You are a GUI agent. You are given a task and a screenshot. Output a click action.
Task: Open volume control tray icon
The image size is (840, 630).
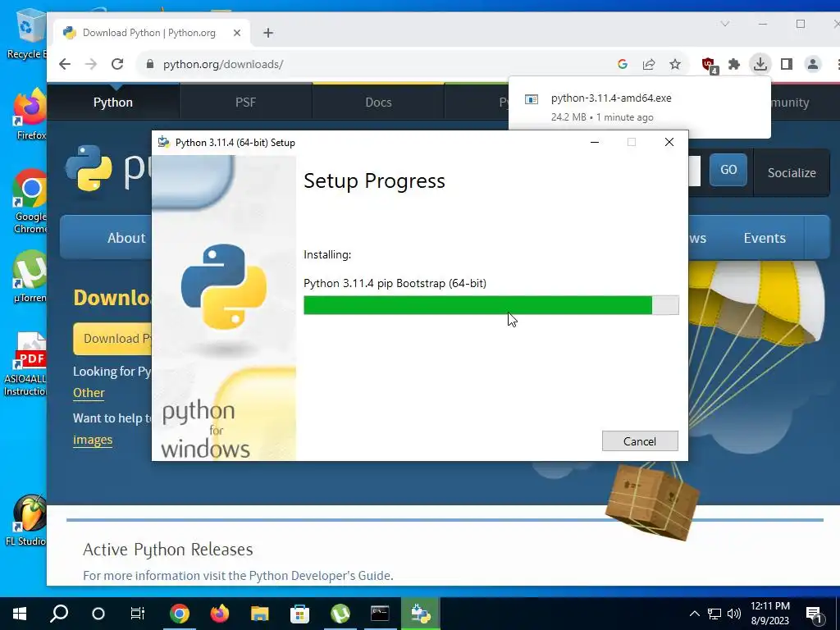click(x=734, y=614)
